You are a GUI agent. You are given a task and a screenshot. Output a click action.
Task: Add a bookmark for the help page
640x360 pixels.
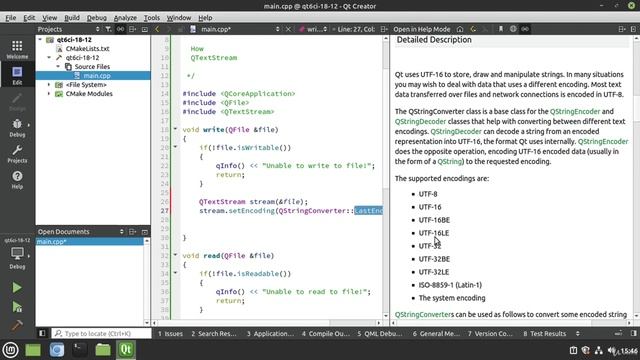pyautogui.click(x=501, y=29)
